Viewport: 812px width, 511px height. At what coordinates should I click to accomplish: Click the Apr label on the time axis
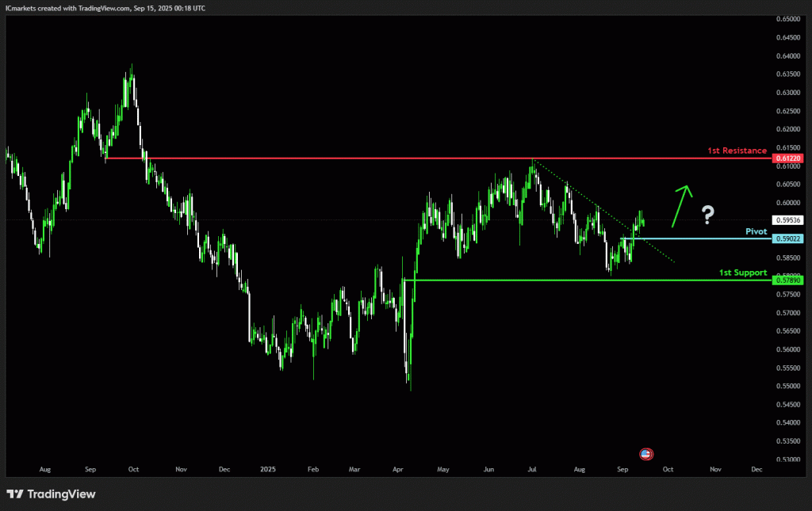[x=398, y=469]
